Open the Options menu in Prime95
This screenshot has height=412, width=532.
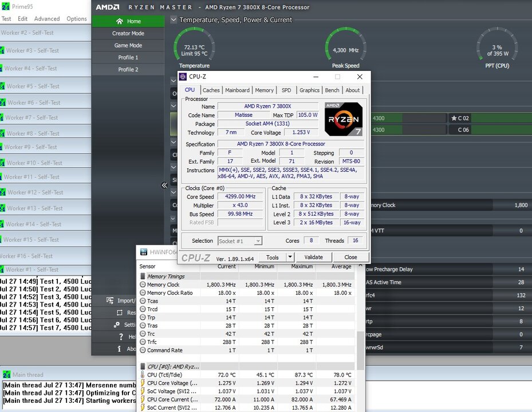[77, 19]
